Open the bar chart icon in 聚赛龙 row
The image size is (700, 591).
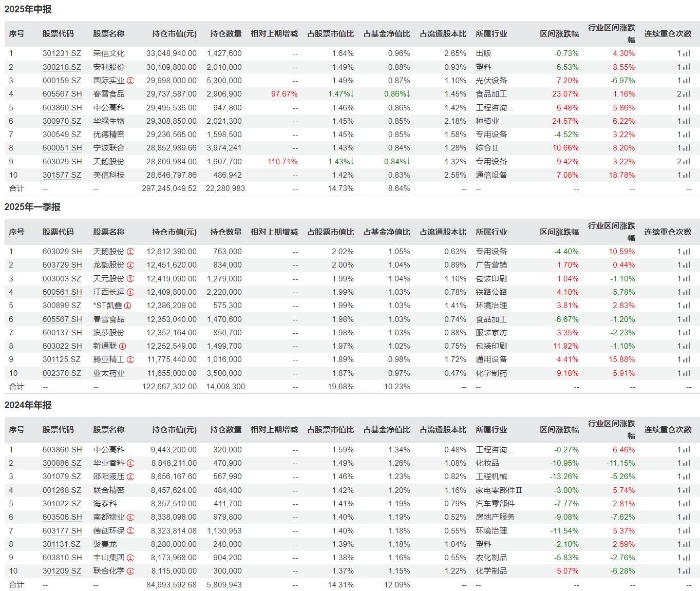tap(687, 544)
